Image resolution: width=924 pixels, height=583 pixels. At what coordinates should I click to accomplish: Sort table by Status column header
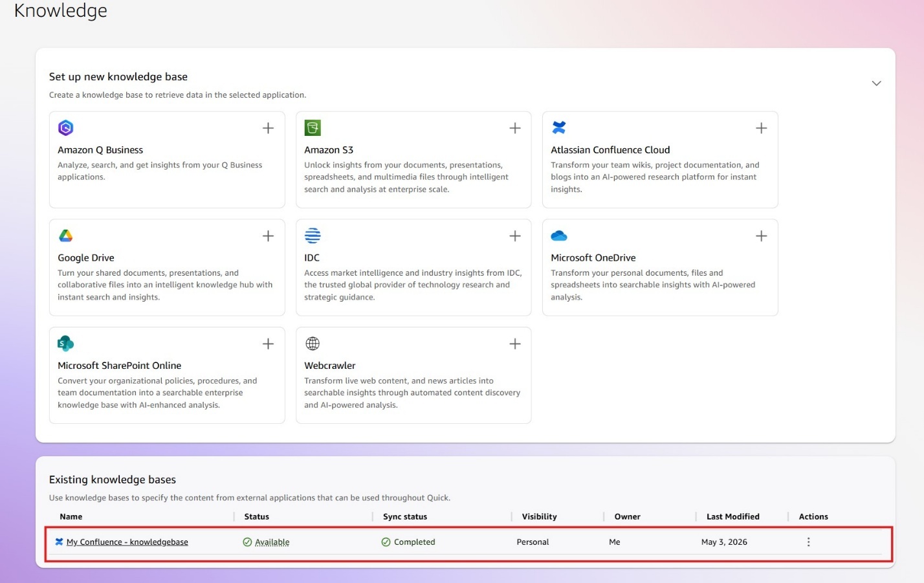257,516
